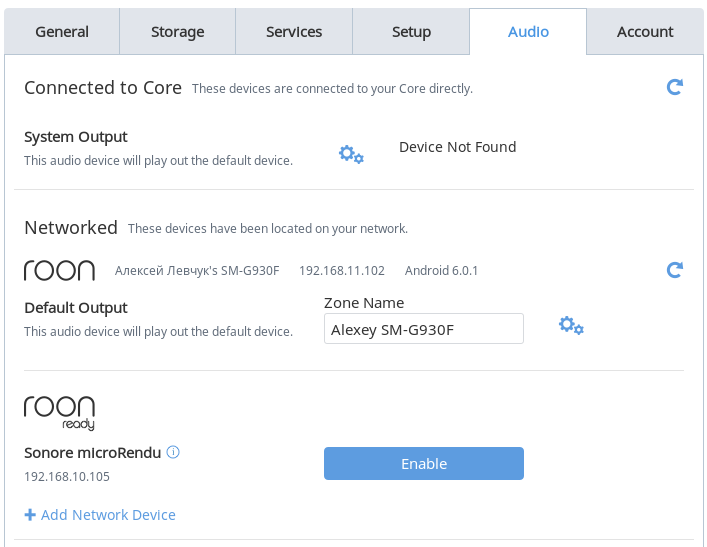Click the plus icon to add device
This screenshot has height=547, width=707.
(x=30, y=515)
